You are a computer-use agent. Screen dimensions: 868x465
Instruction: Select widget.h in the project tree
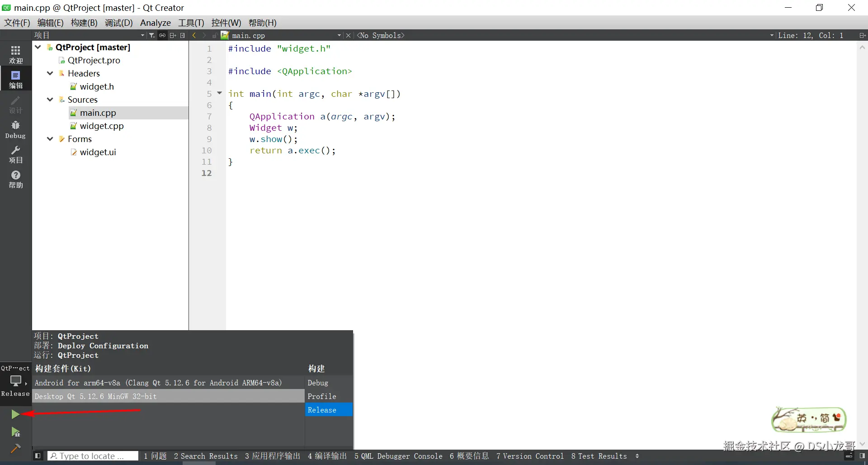[x=97, y=86]
